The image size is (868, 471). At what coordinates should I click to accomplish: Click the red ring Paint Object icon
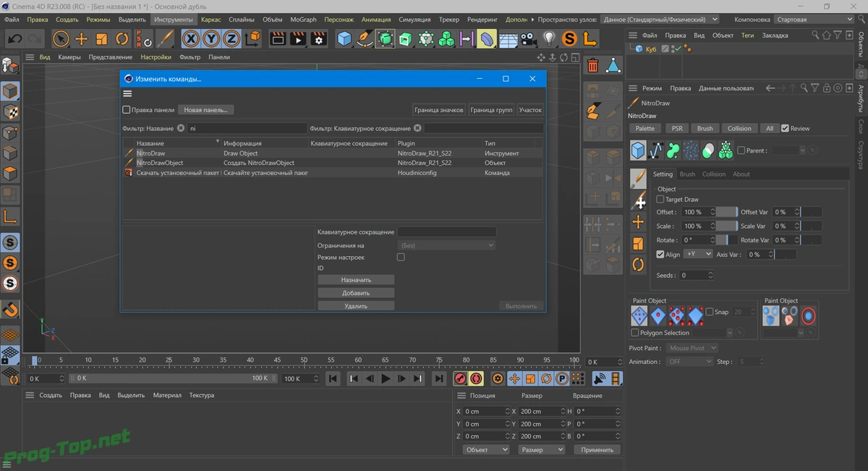pyautogui.click(x=808, y=316)
